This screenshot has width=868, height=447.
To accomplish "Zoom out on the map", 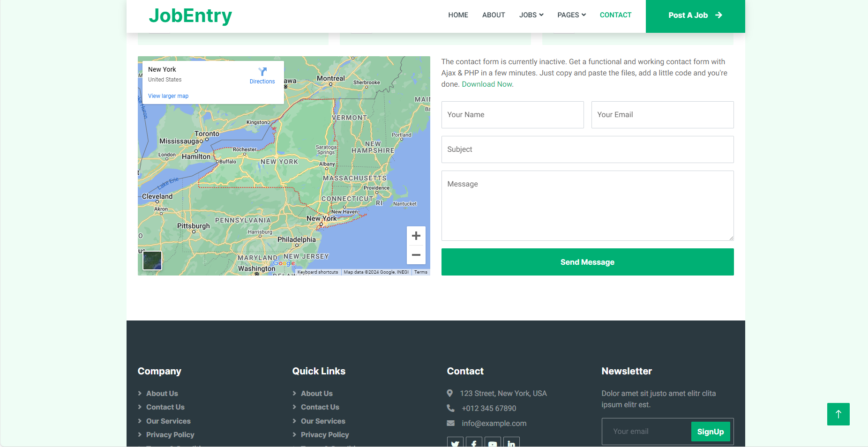I will [x=416, y=255].
